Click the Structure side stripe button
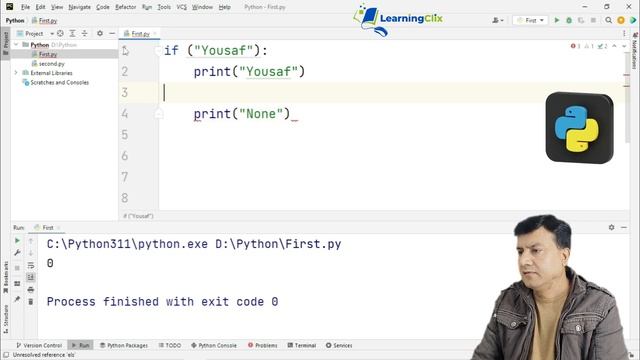Viewport: 640px width, 360px height. point(6,319)
